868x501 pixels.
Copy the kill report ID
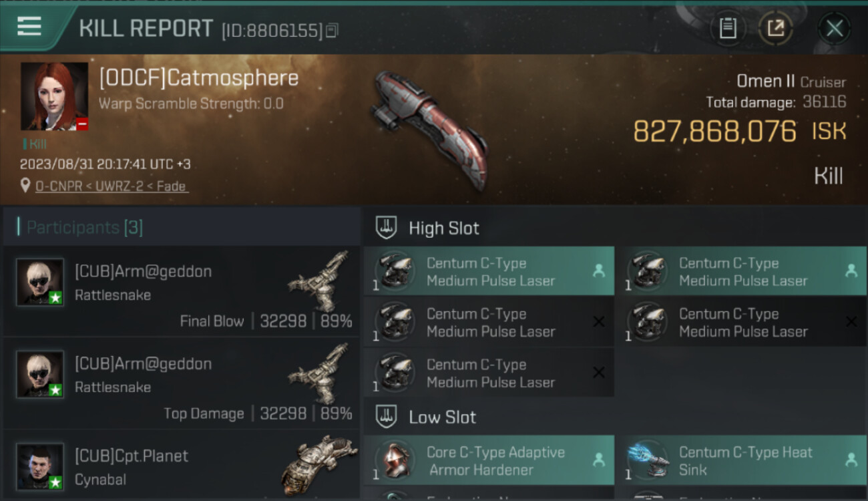(332, 30)
